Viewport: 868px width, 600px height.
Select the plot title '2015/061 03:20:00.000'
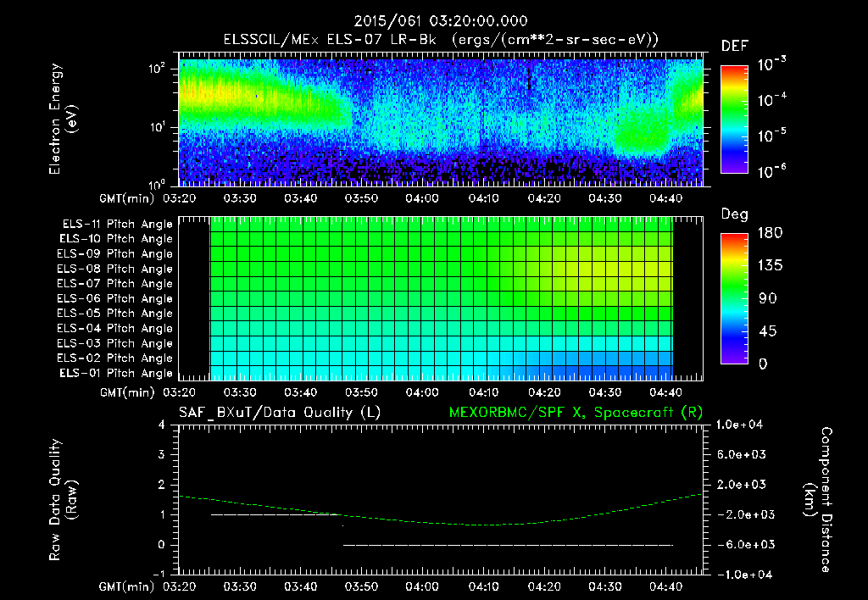point(440,21)
